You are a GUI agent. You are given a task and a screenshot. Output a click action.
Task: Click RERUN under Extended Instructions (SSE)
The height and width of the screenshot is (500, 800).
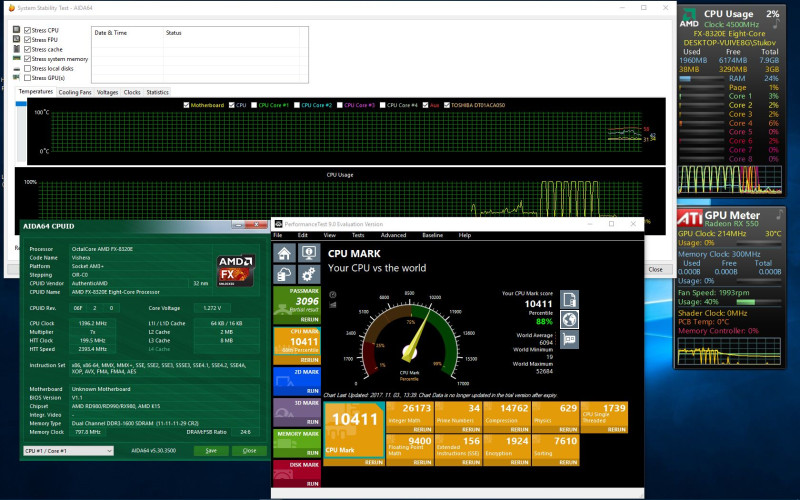470,462
